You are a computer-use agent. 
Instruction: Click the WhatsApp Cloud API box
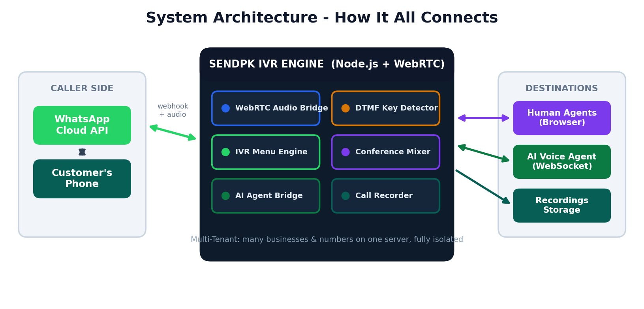coord(82,125)
